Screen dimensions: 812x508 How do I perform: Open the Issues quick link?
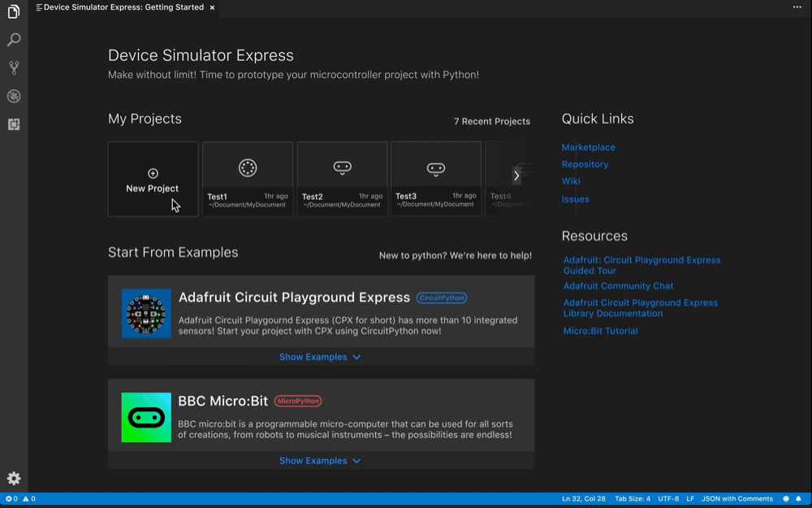click(x=576, y=199)
